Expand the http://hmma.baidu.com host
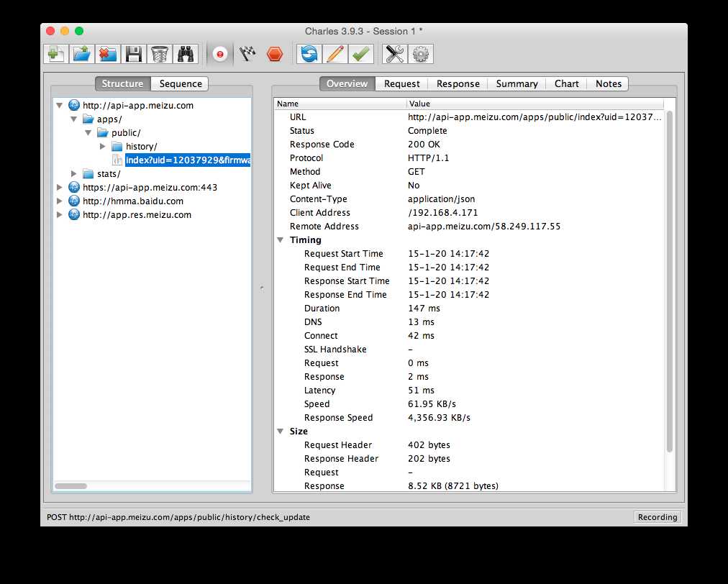The height and width of the screenshot is (584, 728). pyautogui.click(x=60, y=201)
